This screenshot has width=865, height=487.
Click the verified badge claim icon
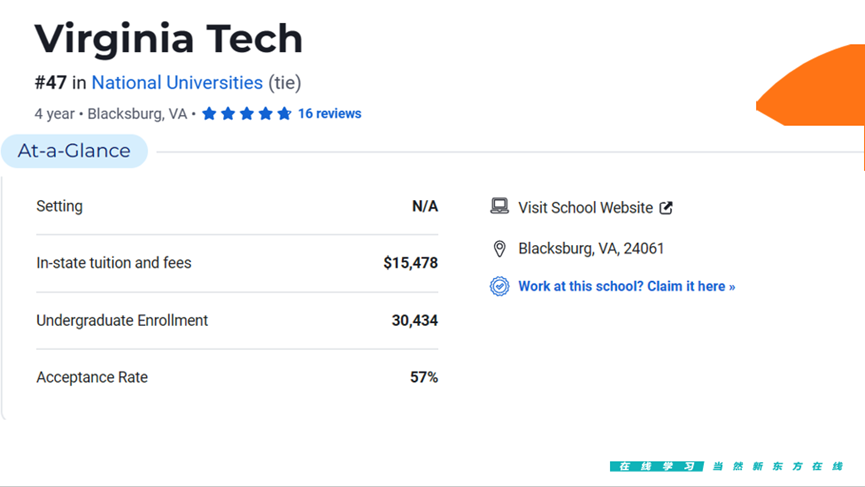tap(499, 286)
